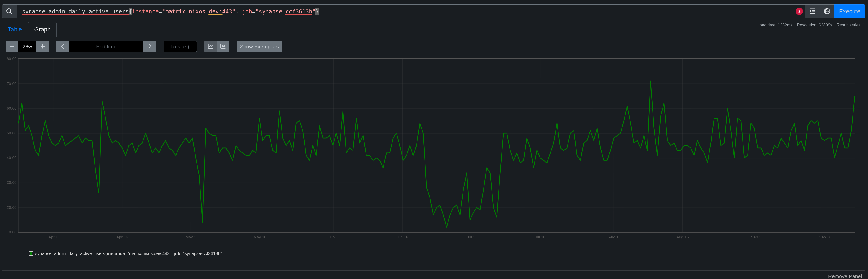Click the red error count badge
The height and width of the screenshot is (279, 868).
click(x=799, y=11)
